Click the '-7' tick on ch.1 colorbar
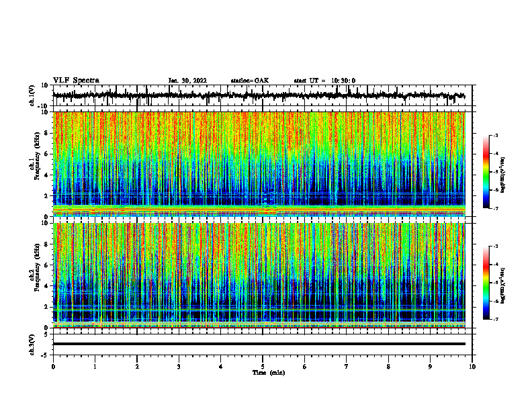 [496, 208]
